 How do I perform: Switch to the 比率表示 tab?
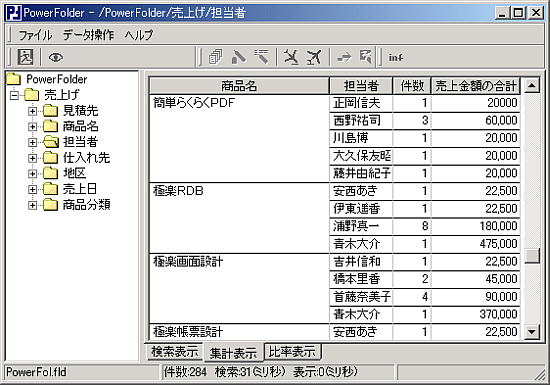(x=292, y=351)
